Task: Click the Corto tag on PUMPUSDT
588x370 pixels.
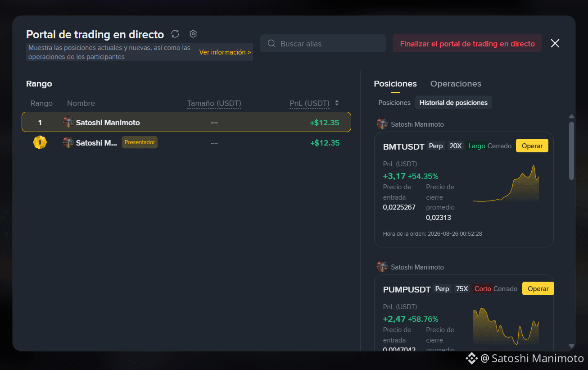Action: tap(483, 289)
